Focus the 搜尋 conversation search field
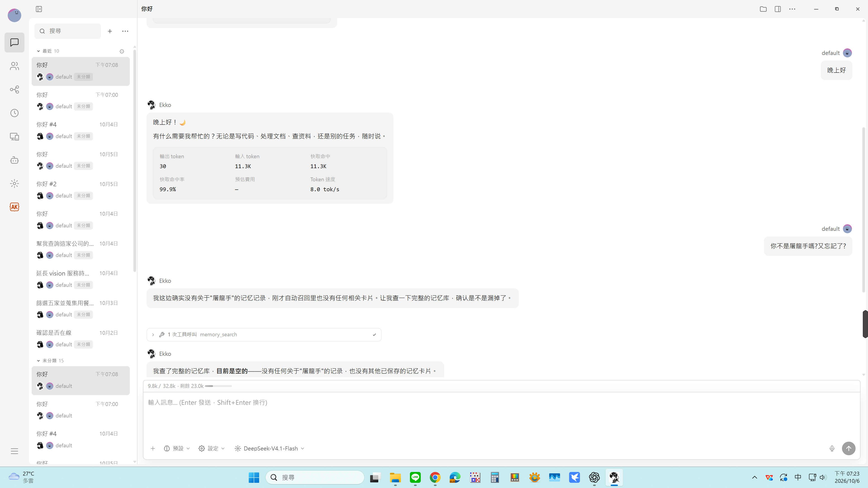The height and width of the screenshot is (488, 868). click(68, 31)
